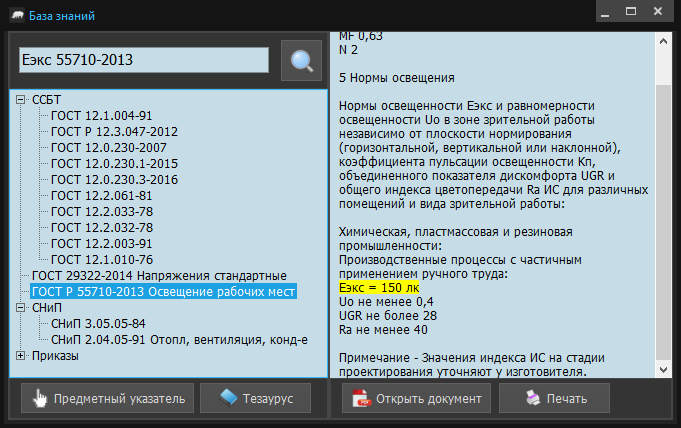Select ГОСТ Р 12.3.047-2012 item
Image resolution: width=681 pixels, height=428 pixels.
pos(114,131)
